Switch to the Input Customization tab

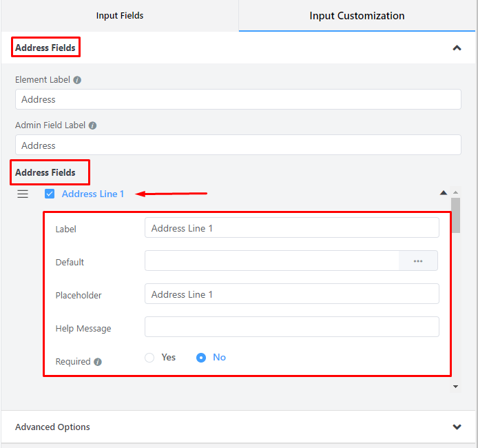[x=357, y=15]
